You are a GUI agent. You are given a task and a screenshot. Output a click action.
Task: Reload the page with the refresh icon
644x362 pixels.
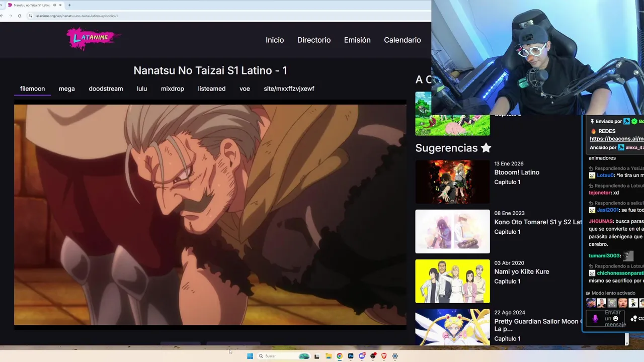coord(20,16)
